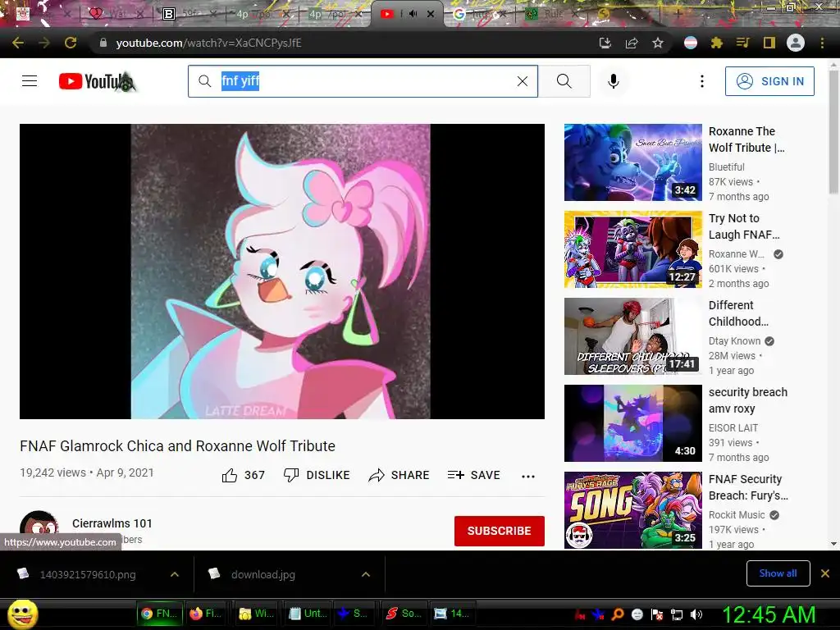The width and height of the screenshot is (840, 630).
Task: Open the smiley Start button
Action: coord(22,614)
